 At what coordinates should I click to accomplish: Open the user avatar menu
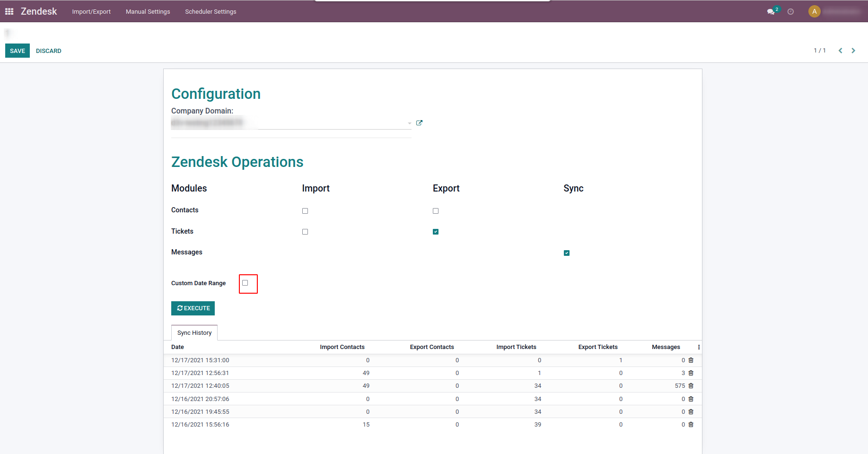(x=814, y=11)
